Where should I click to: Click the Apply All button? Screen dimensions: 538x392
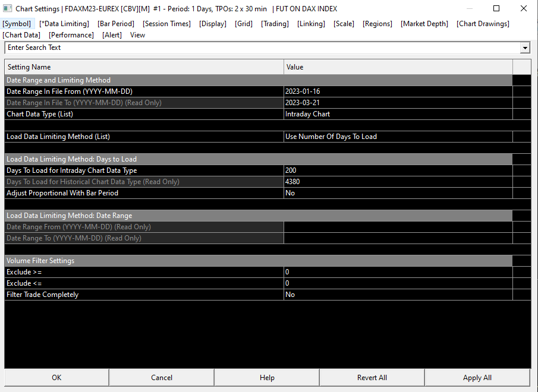[x=477, y=378]
